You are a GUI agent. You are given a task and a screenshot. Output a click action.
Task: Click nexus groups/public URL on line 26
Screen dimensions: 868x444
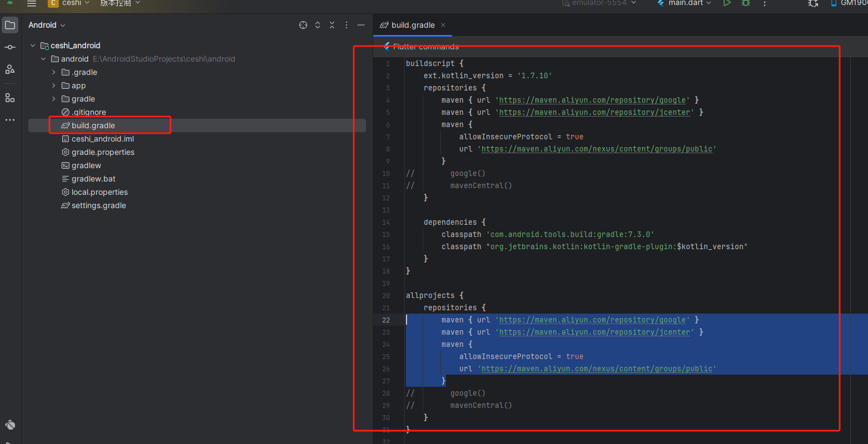(x=597, y=369)
